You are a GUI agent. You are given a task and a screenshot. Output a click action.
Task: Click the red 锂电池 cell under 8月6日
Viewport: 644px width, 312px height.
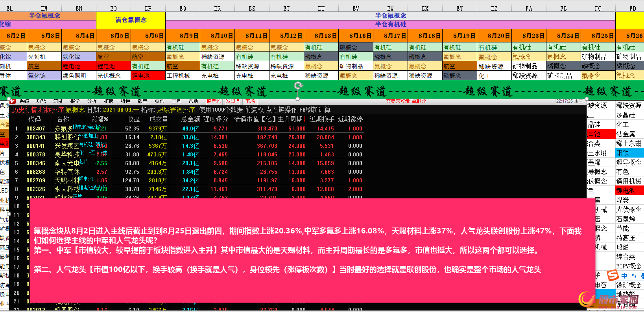click(148, 75)
